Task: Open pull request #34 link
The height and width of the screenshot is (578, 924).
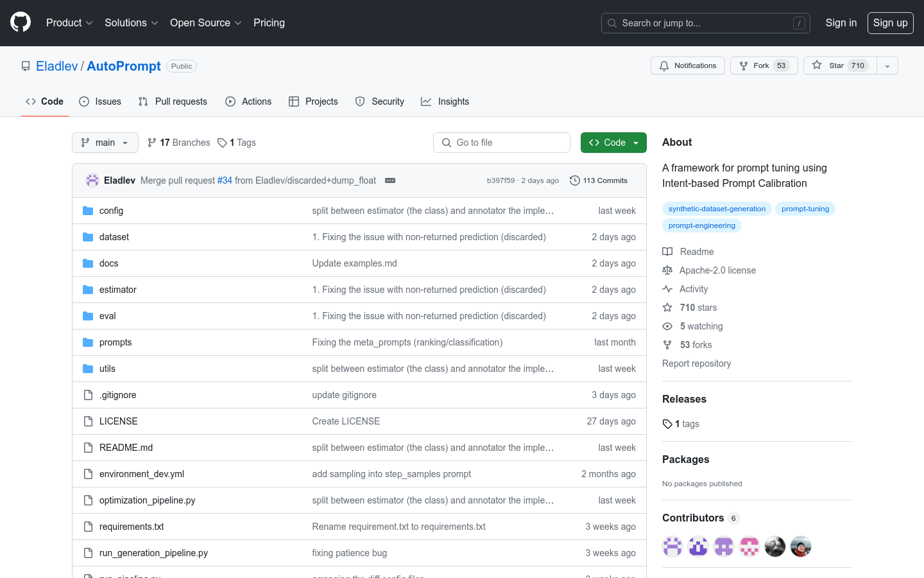Action: (225, 180)
